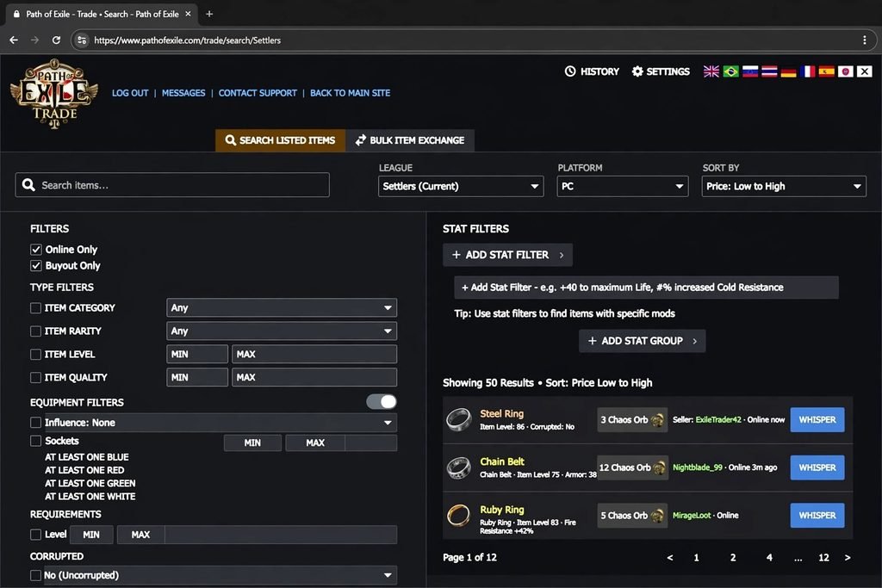882x588 pixels.
Task: Click the Settings gear icon
Action: point(637,71)
